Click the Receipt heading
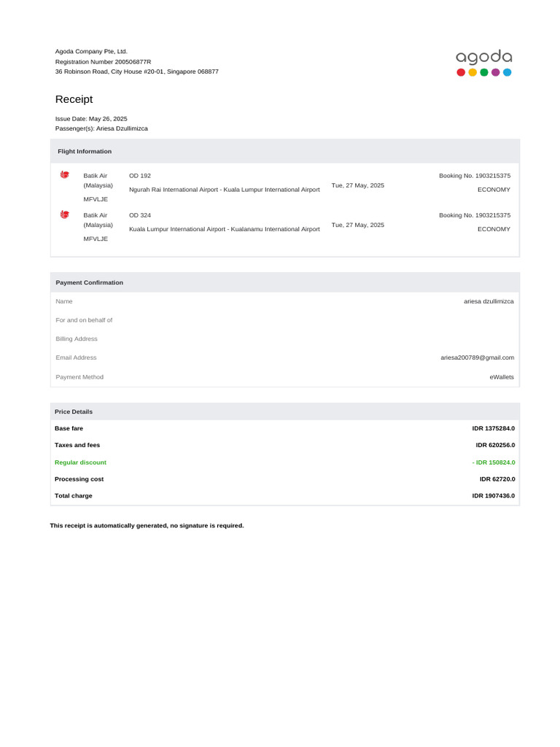 coord(74,99)
